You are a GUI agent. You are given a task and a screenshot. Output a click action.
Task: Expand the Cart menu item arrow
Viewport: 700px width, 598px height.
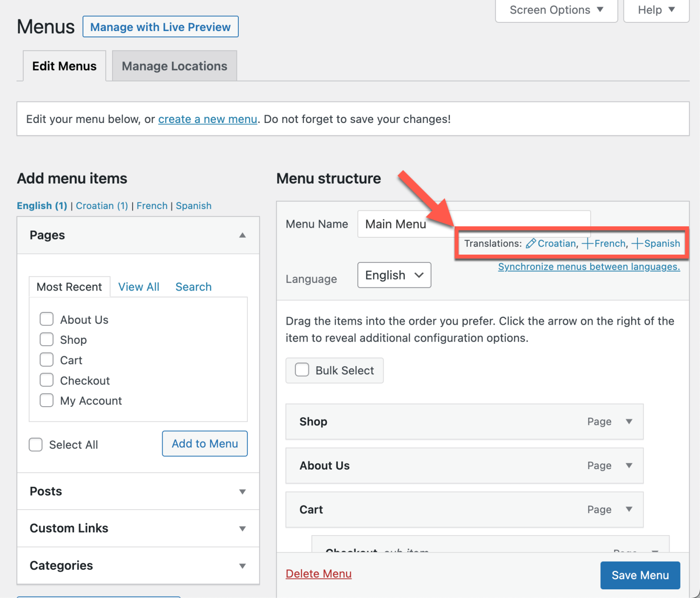[x=629, y=510]
